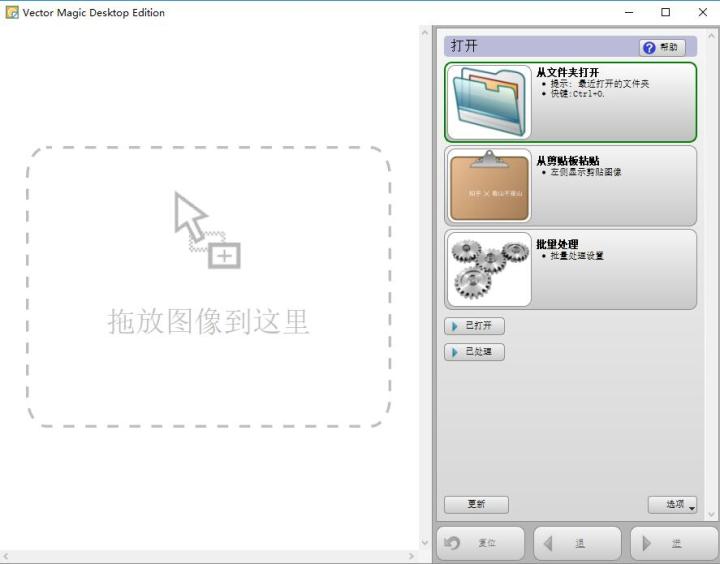
Task: Expand the 已打开 section
Action: coord(474,326)
